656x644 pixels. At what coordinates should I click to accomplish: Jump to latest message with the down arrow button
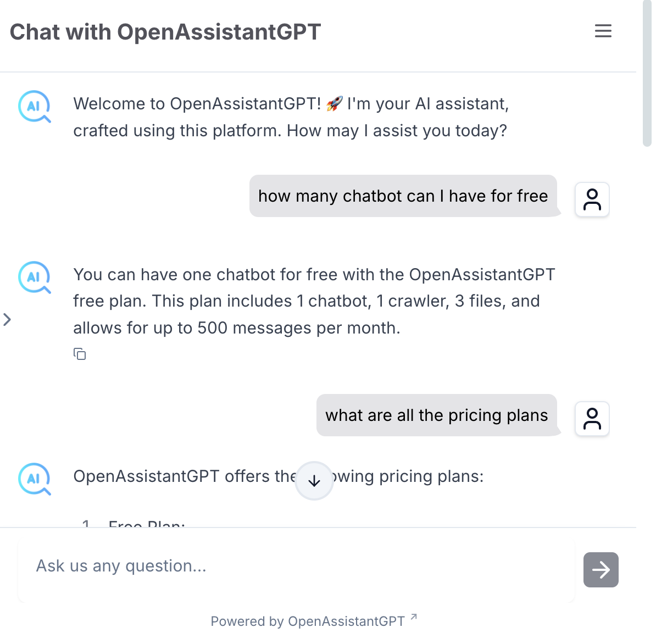[x=314, y=481]
